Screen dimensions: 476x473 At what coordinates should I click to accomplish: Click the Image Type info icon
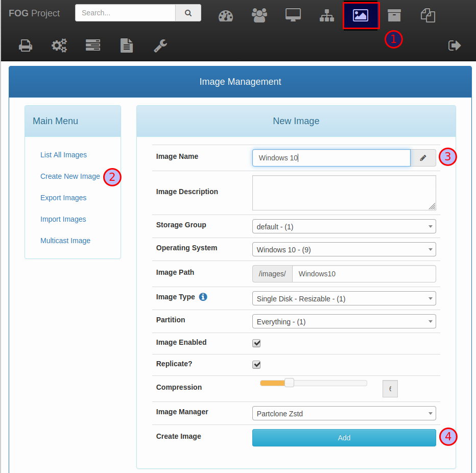pyautogui.click(x=203, y=297)
